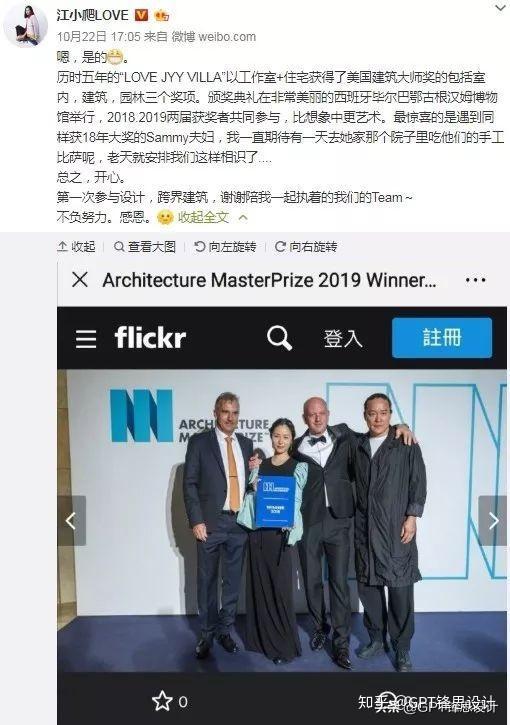Open the 江小爬LOVE username link

click(x=92, y=15)
